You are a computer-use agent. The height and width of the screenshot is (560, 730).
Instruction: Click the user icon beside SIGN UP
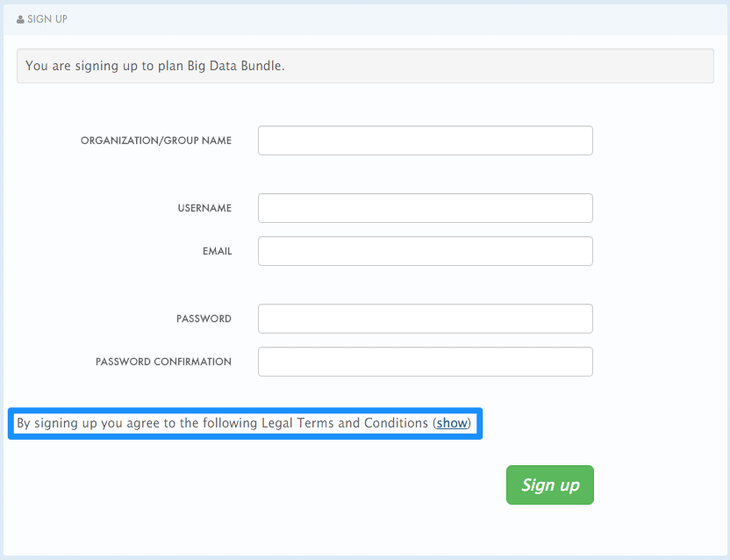20,19
